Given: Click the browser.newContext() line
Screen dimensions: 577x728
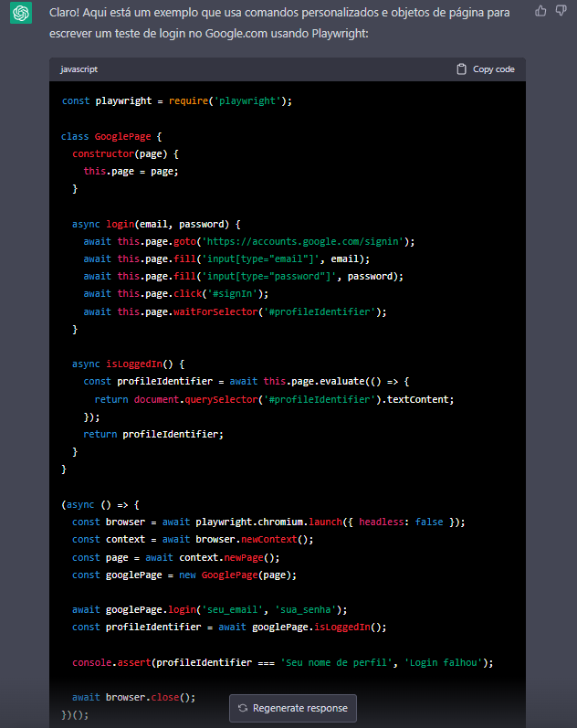Looking at the screenshot, I should tap(193, 540).
